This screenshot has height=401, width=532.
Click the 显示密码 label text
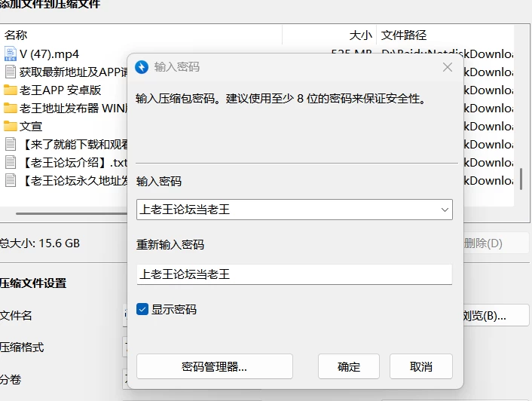(174, 309)
